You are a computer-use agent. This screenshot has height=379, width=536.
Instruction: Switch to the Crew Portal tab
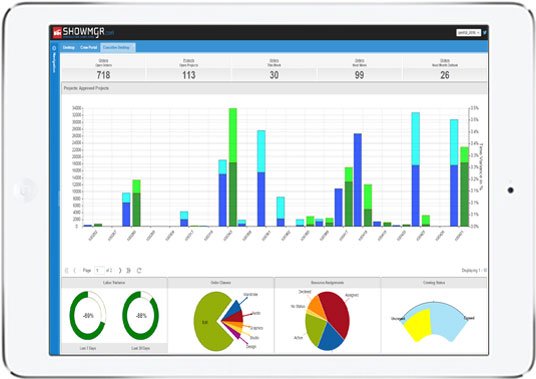pyautogui.click(x=89, y=48)
